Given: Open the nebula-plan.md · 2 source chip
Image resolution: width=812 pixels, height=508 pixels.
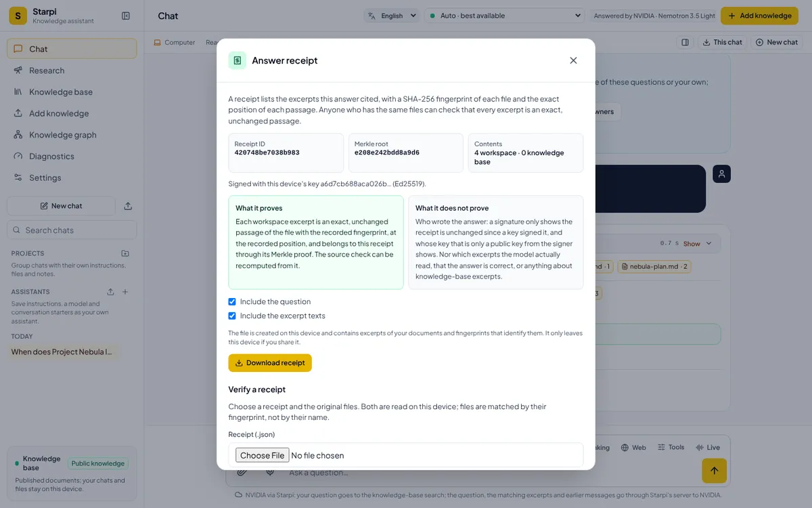Looking at the screenshot, I should click(x=654, y=266).
